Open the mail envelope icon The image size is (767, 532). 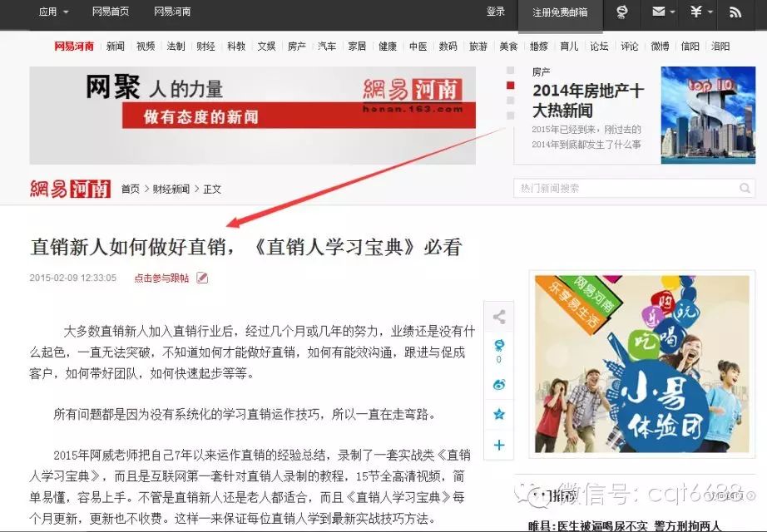(x=658, y=12)
